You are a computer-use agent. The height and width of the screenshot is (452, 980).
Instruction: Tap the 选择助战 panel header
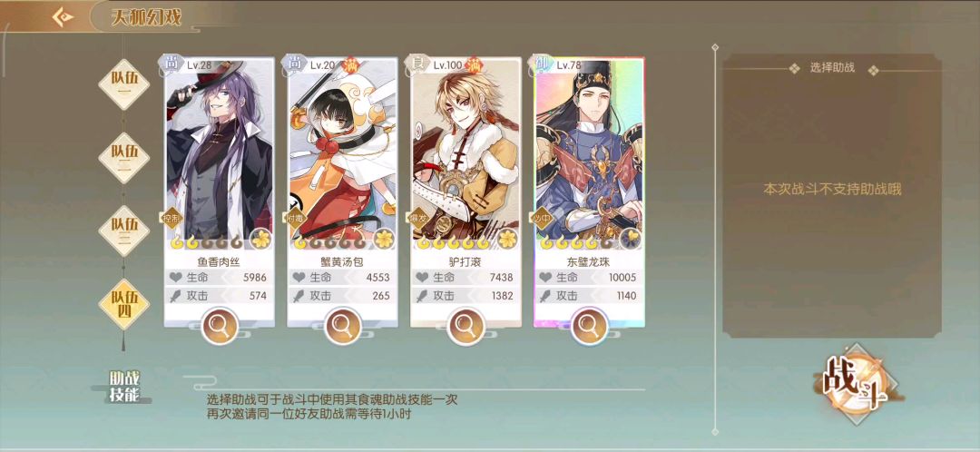832,68
